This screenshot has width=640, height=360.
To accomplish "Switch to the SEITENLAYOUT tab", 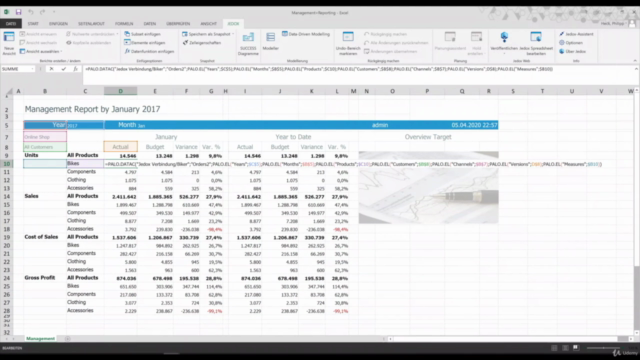I will click(91, 24).
